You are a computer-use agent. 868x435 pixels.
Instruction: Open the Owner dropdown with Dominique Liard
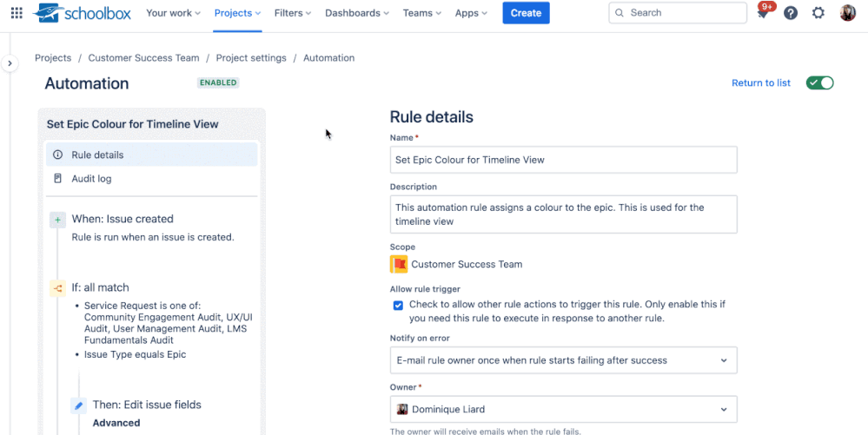click(564, 410)
